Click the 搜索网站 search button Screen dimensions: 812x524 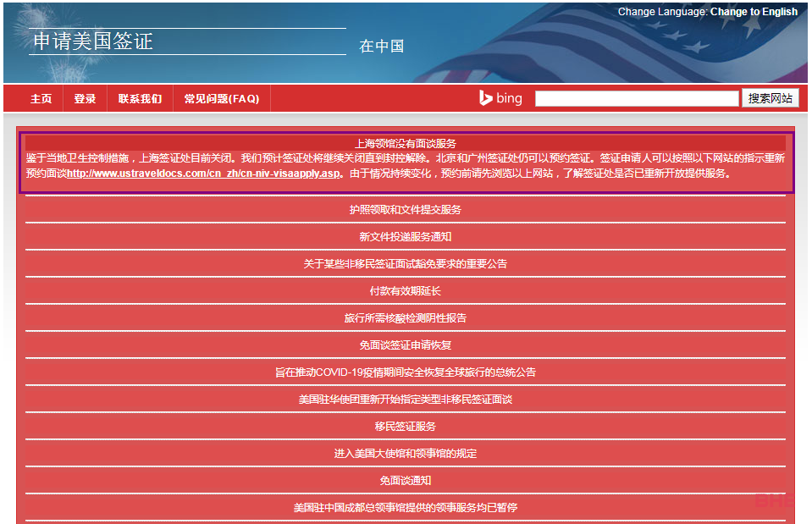point(770,98)
